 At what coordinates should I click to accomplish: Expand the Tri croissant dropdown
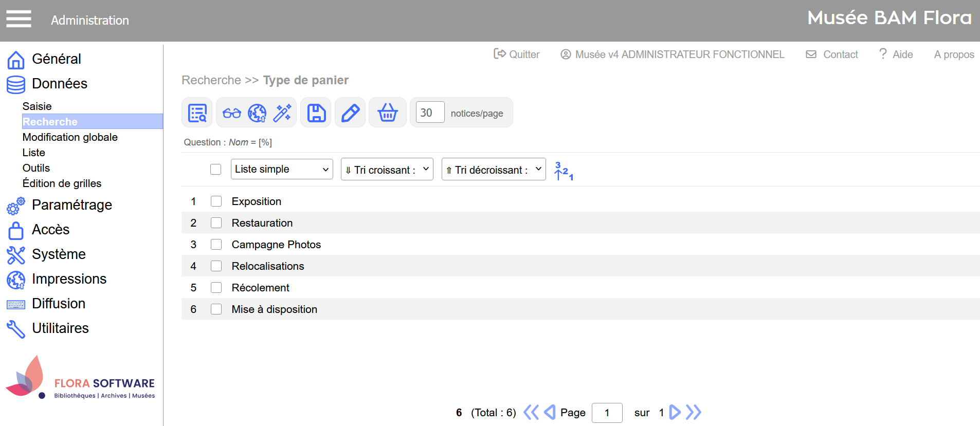(x=387, y=170)
